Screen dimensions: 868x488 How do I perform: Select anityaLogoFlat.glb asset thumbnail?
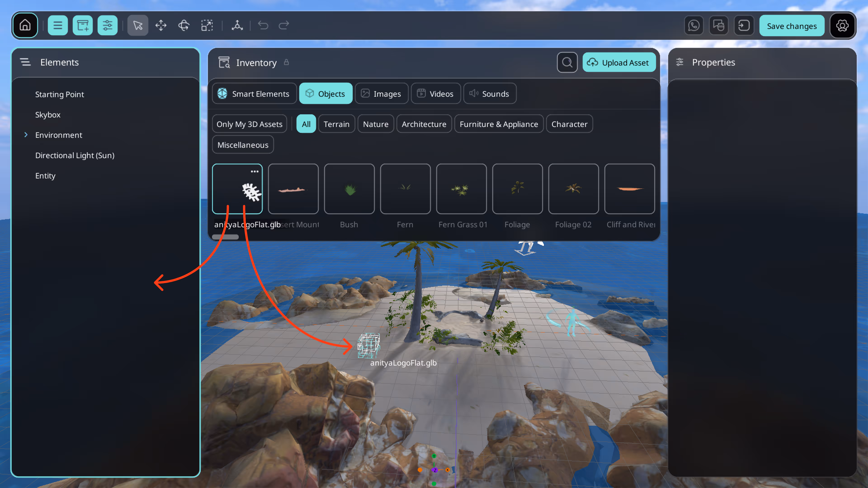(x=237, y=189)
